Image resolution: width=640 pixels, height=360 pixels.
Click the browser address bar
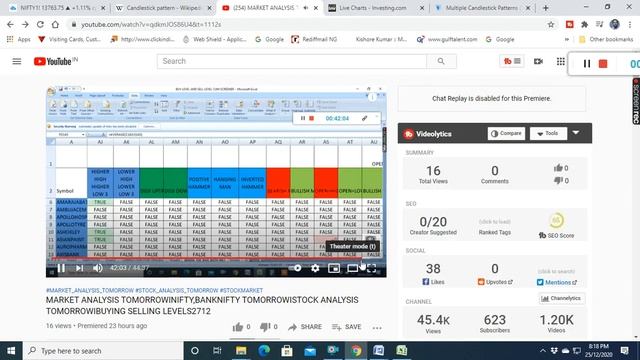[306, 24]
